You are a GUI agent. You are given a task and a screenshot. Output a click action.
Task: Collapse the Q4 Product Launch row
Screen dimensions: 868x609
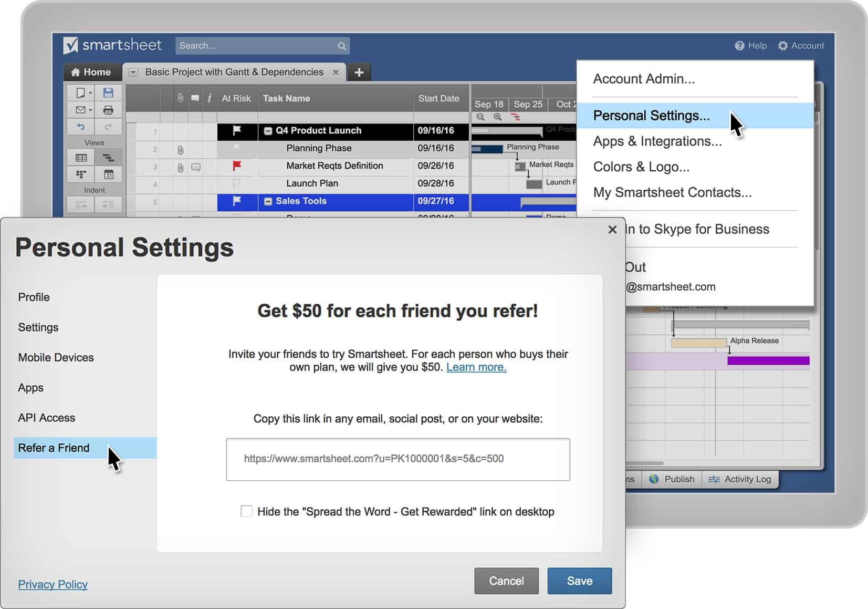tap(268, 131)
